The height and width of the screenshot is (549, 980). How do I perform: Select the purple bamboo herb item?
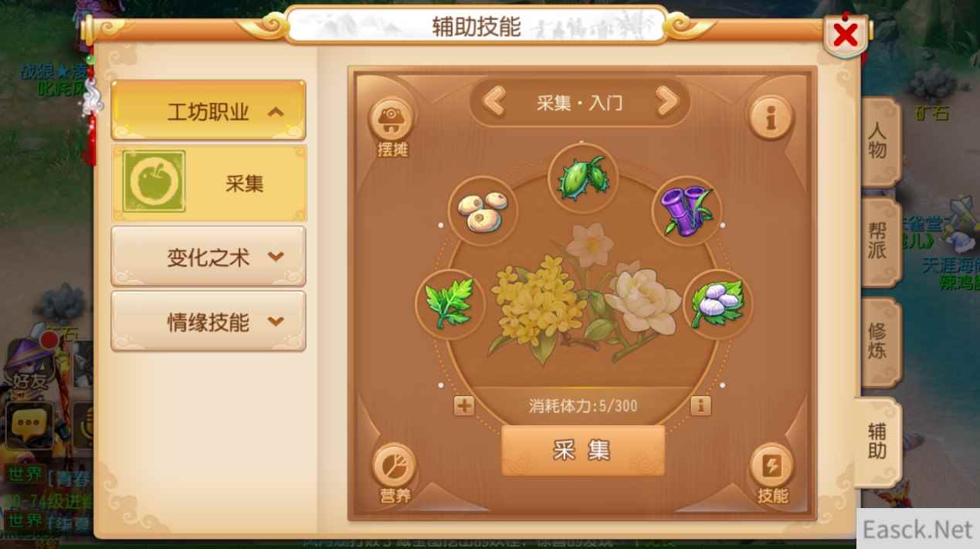coord(687,211)
